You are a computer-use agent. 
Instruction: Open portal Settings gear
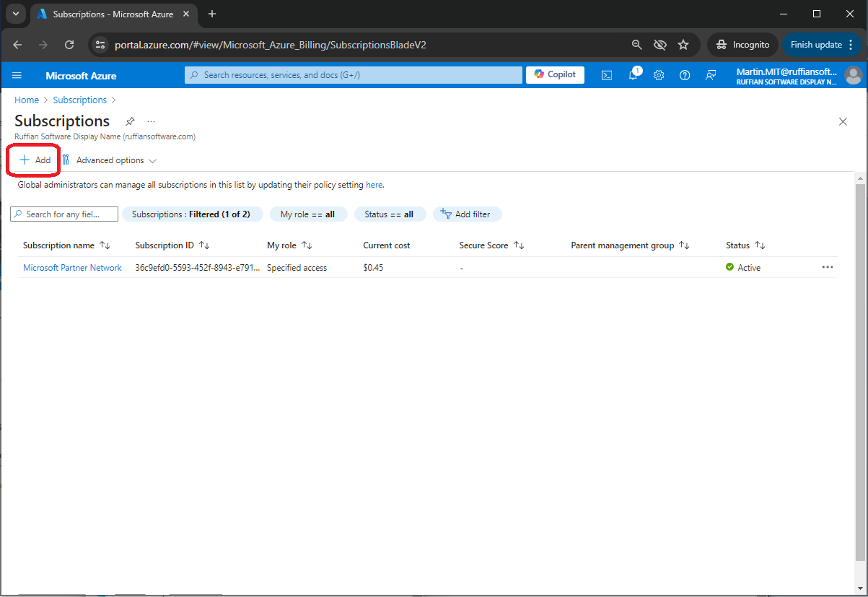(659, 75)
